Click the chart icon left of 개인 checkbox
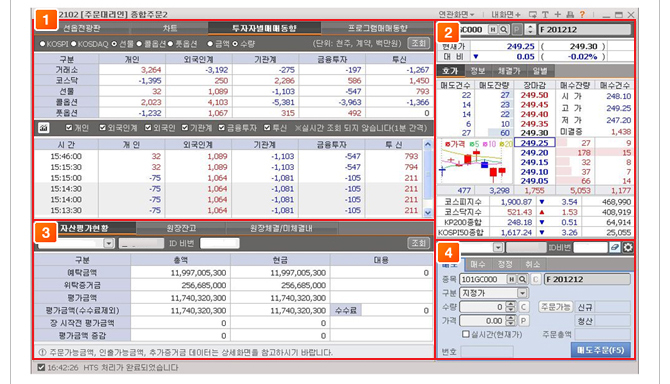Viewport: 670px width, 384px height. click(43, 128)
